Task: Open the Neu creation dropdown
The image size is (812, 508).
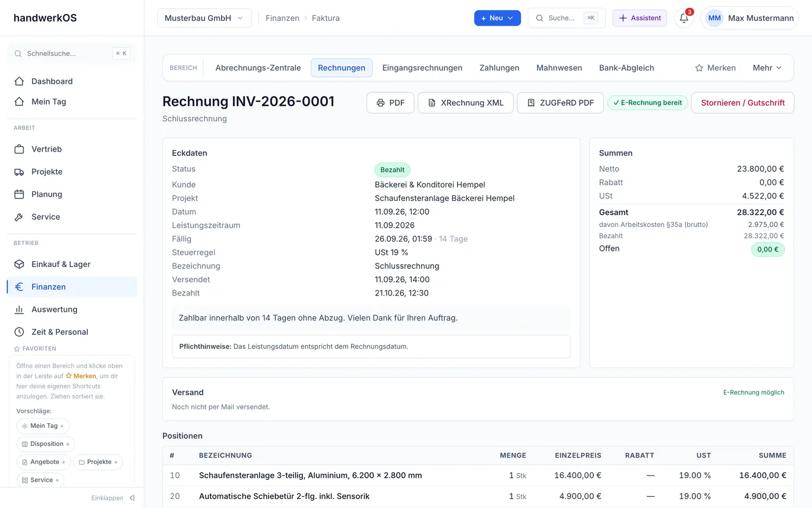Action: [497, 18]
